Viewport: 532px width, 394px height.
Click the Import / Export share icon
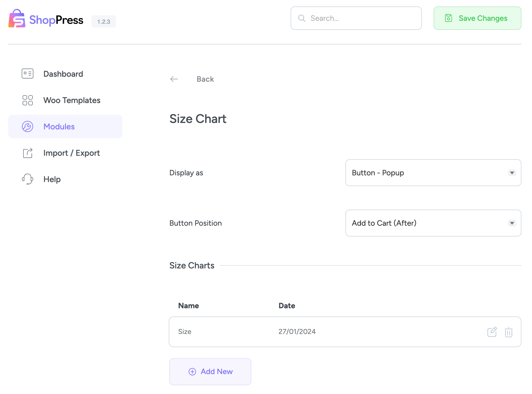click(x=27, y=153)
